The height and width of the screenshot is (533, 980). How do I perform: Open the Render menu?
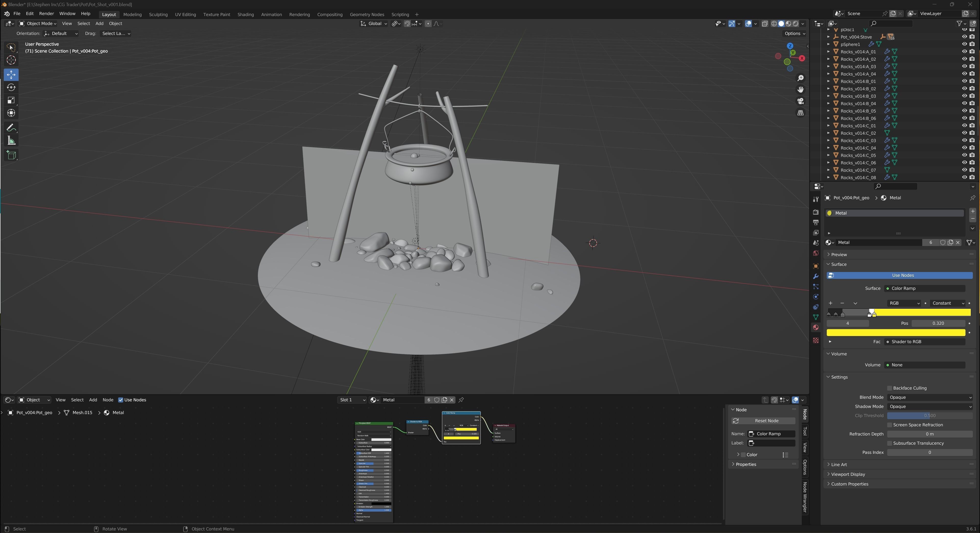point(46,13)
